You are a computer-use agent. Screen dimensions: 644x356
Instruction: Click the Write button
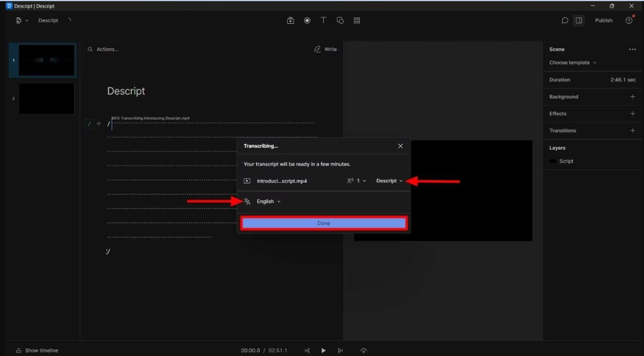326,49
